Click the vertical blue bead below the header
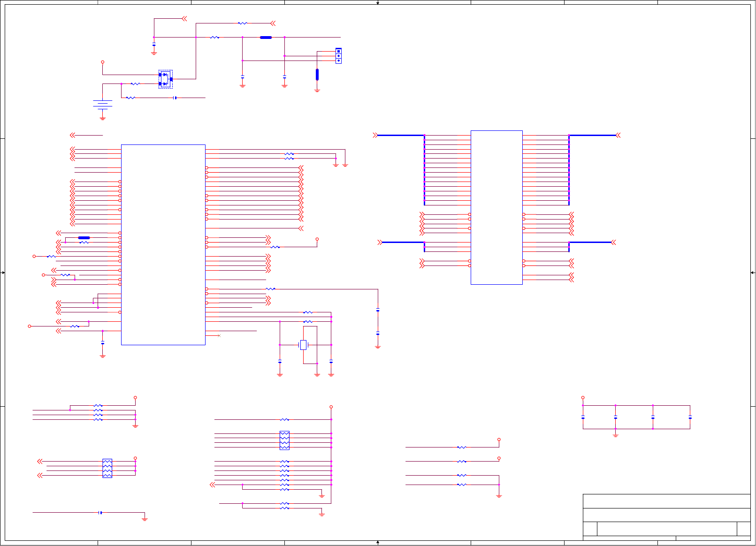 [x=317, y=74]
